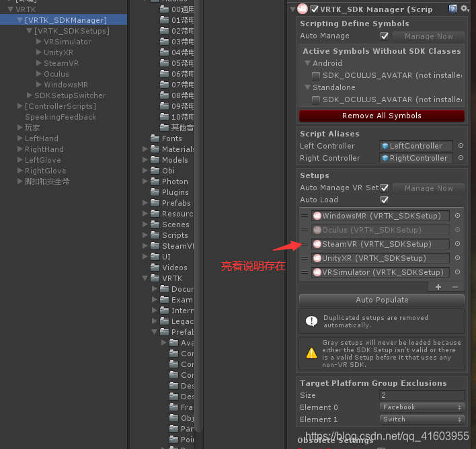Screen dimensions: 476x449
Task: Click object picker for Right Controller
Action: point(461,158)
